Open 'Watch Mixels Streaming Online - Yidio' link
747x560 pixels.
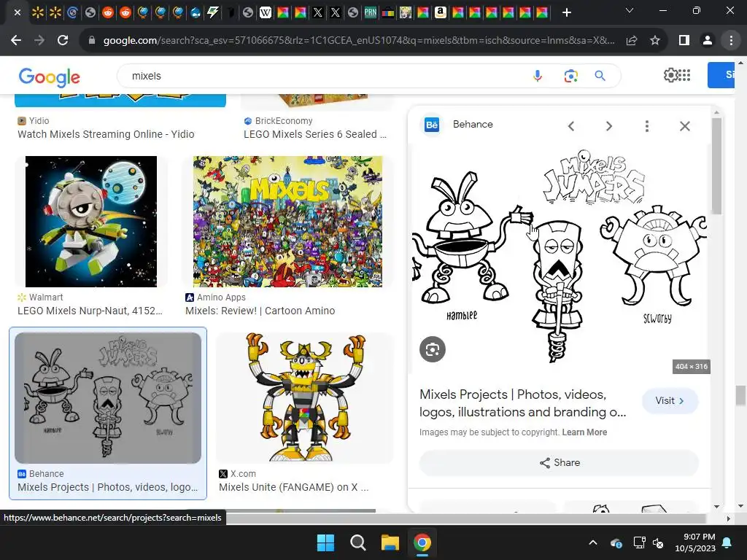pyautogui.click(x=106, y=134)
